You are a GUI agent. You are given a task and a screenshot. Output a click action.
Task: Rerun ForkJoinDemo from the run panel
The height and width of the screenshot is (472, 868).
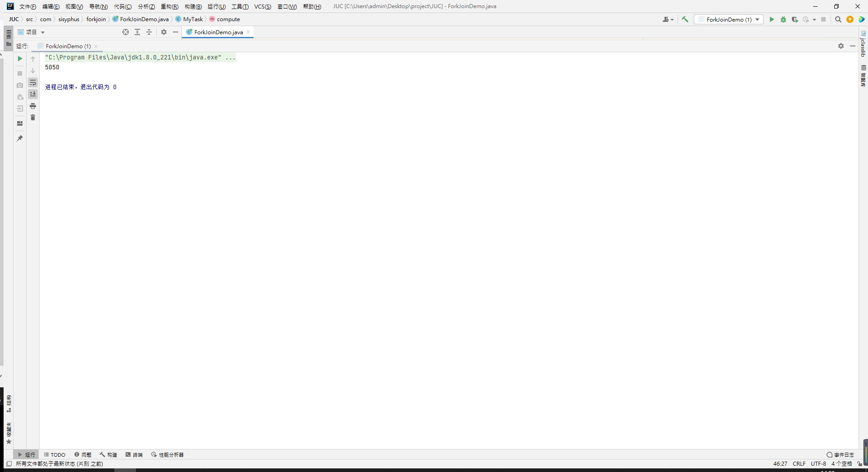(x=20, y=59)
